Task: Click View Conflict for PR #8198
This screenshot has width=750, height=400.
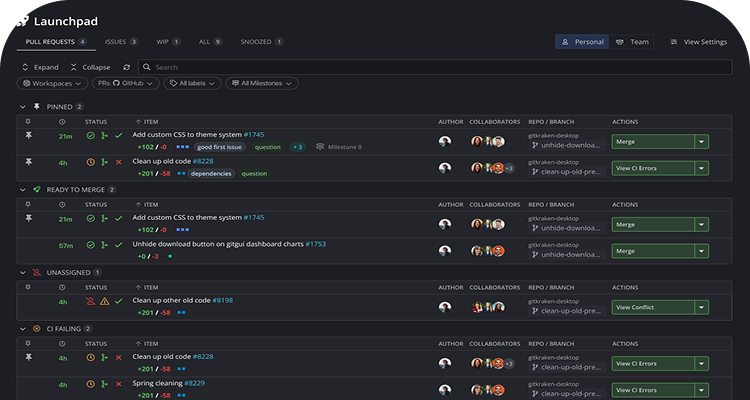Action: (653, 307)
